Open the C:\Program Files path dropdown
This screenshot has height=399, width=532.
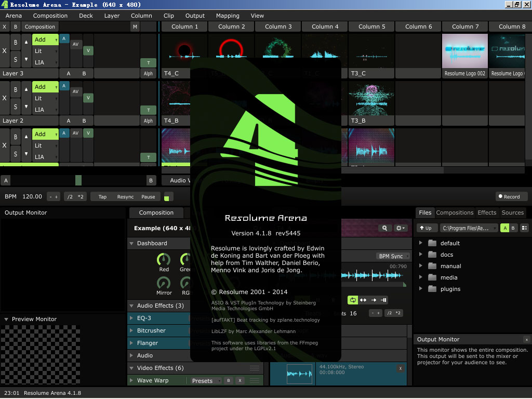pyautogui.click(x=469, y=228)
